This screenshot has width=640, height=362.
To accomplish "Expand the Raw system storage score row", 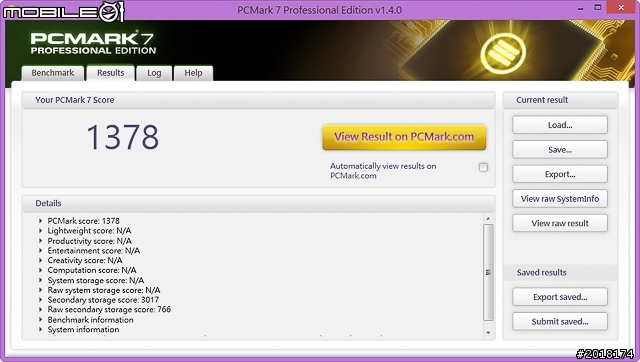I will pyautogui.click(x=40, y=290).
